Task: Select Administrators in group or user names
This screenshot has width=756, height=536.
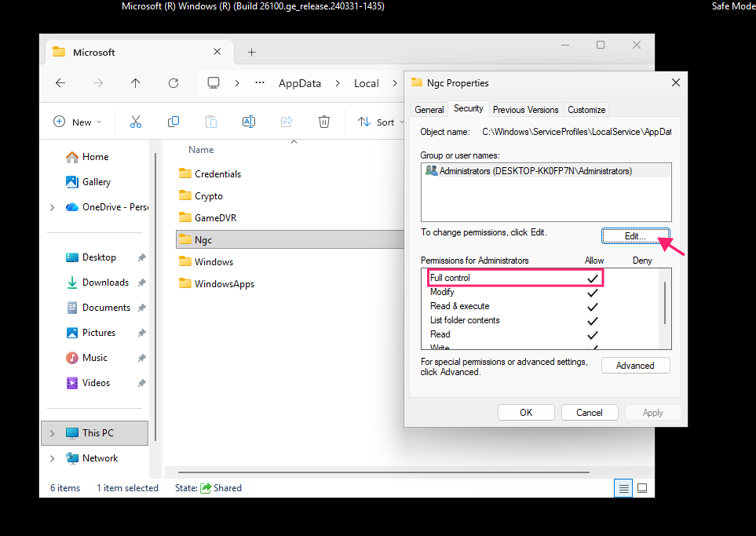Action: [546, 171]
